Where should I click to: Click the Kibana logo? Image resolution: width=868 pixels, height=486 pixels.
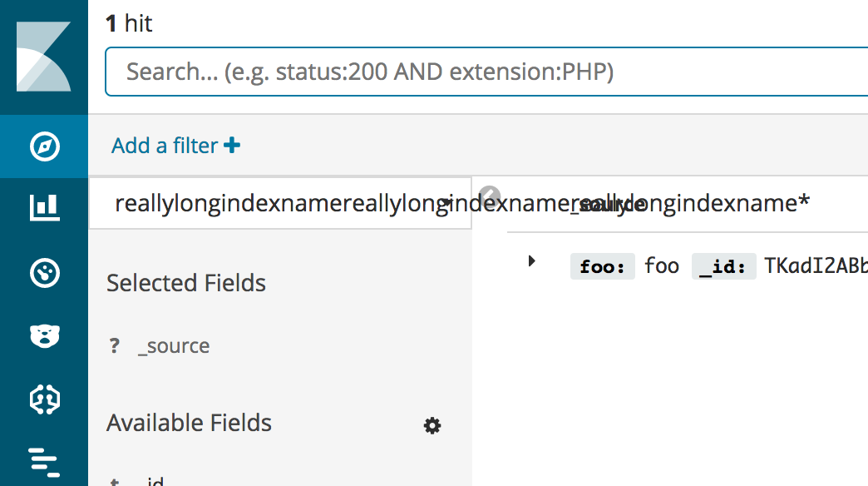pos(45,54)
